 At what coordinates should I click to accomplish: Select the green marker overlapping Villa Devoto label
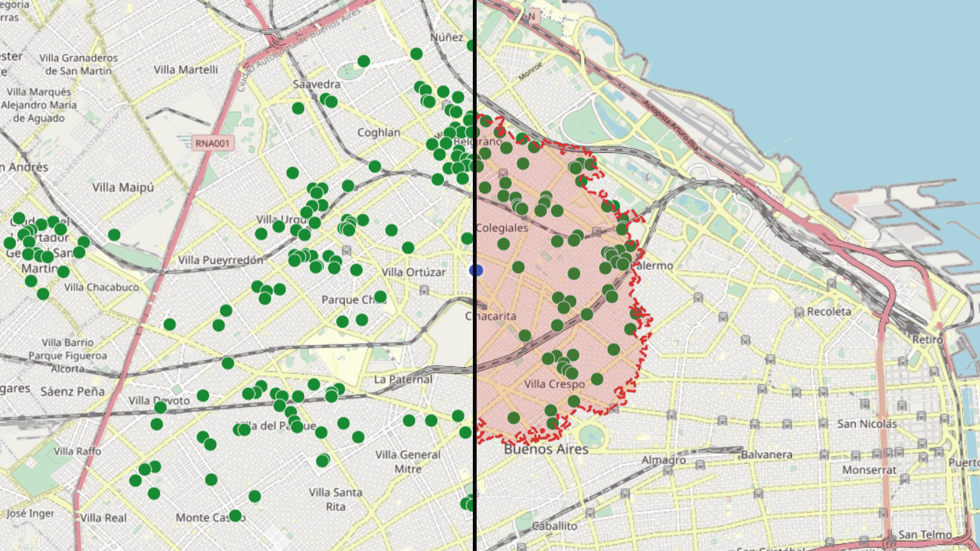point(160,407)
